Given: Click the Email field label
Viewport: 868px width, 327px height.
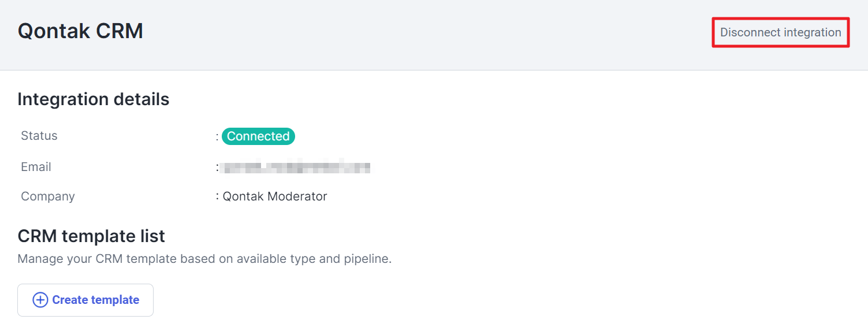Looking at the screenshot, I should [36, 167].
